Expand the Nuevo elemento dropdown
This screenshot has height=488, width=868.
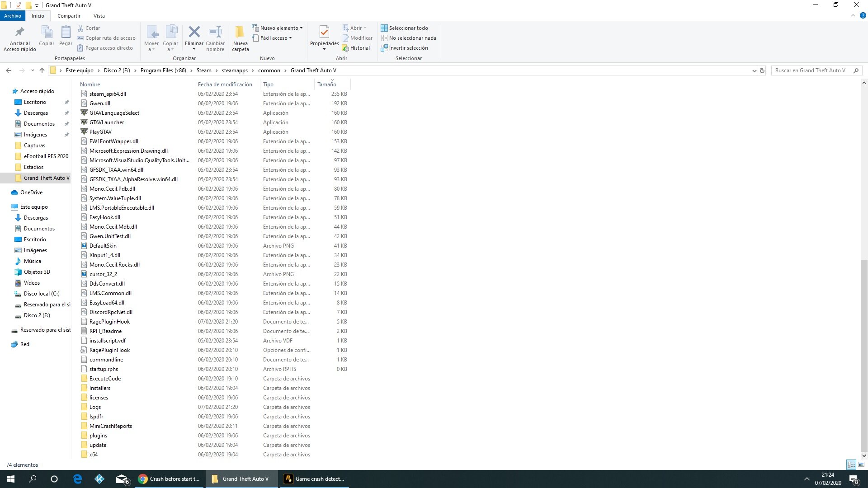(x=278, y=28)
